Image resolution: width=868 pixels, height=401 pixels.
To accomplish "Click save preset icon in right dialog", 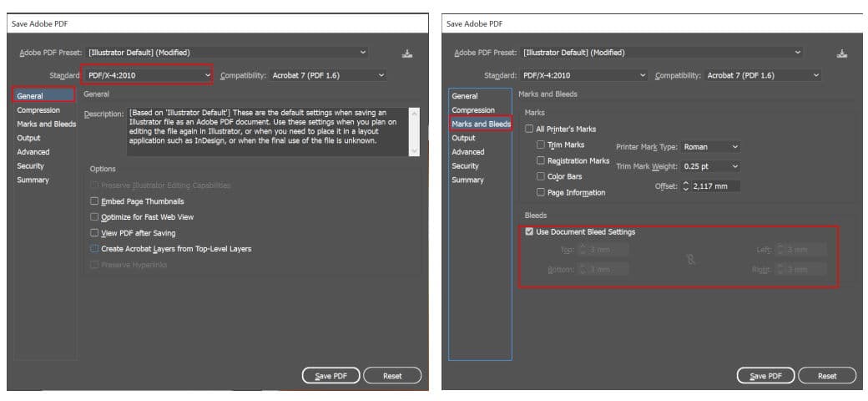I will click(x=842, y=53).
